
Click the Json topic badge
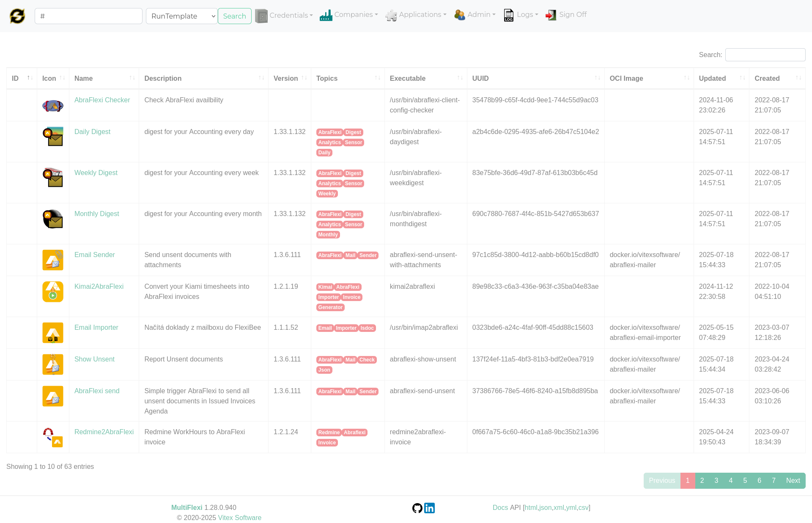324,370
